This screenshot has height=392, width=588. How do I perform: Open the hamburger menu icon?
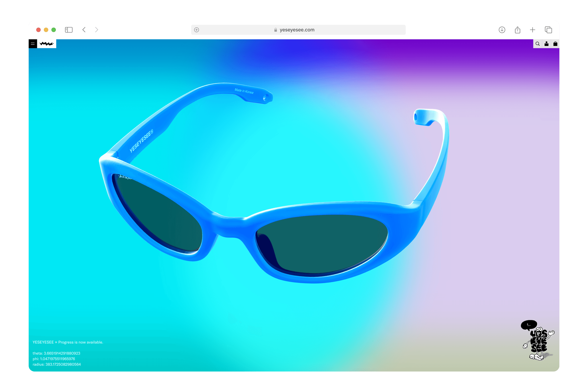pos(33,44)
